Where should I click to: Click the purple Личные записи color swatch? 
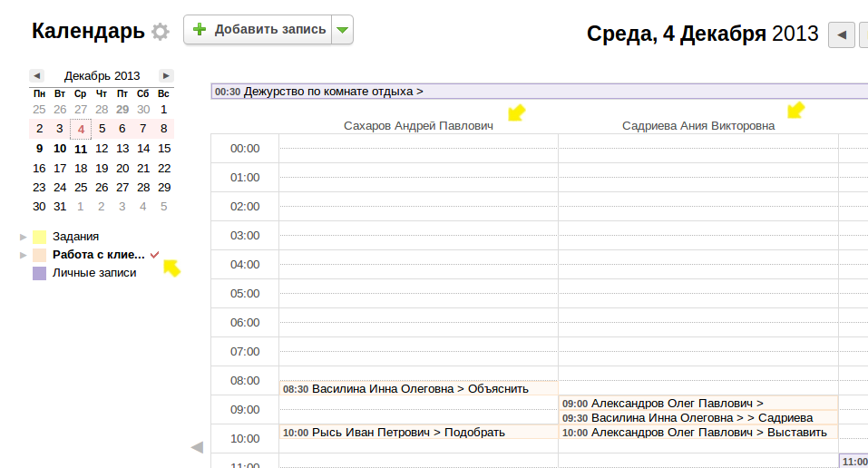39,272
